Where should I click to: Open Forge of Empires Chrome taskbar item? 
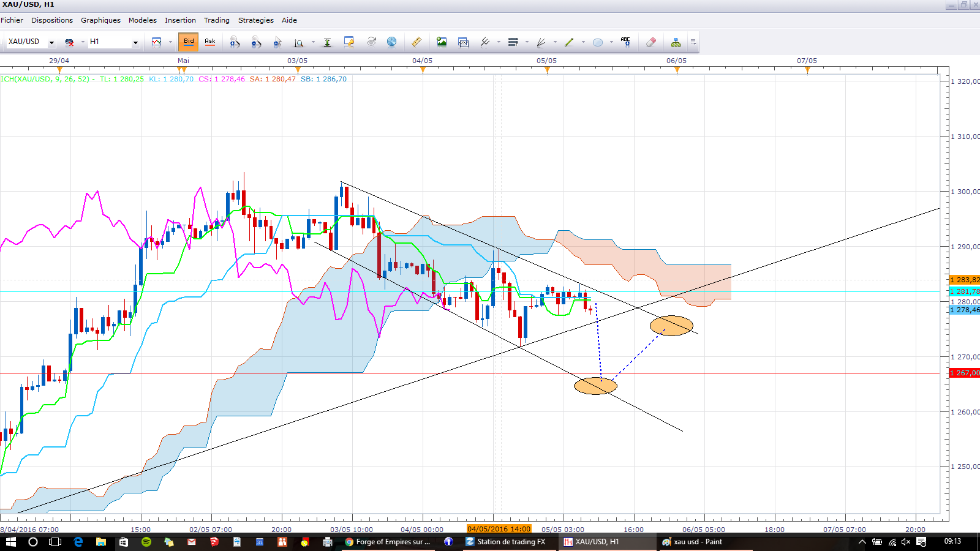pyautogui.click(x=388, y=542)
